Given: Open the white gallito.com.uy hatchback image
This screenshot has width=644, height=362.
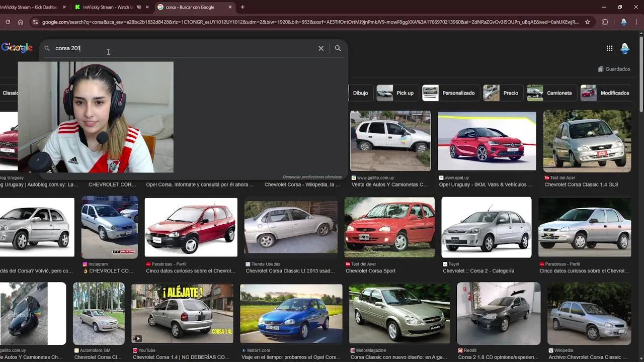Looking at the screenshot, I should (x=390, y=141).
